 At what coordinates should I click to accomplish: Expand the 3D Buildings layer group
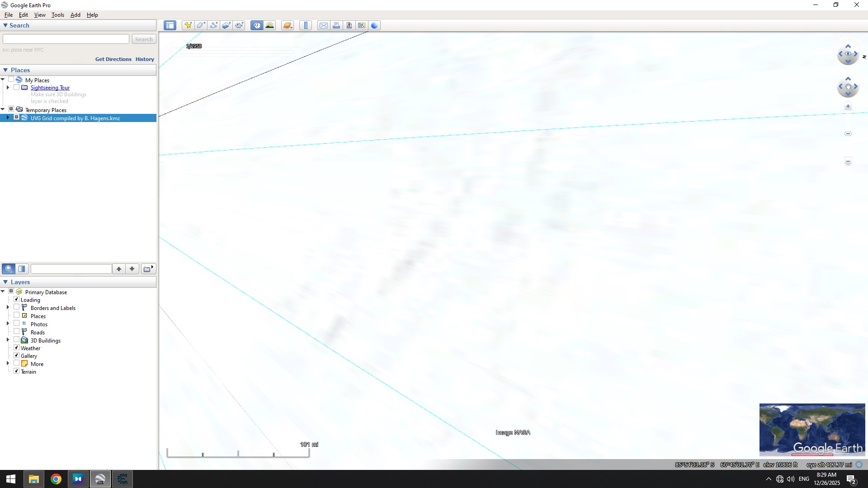coord(8,340)
